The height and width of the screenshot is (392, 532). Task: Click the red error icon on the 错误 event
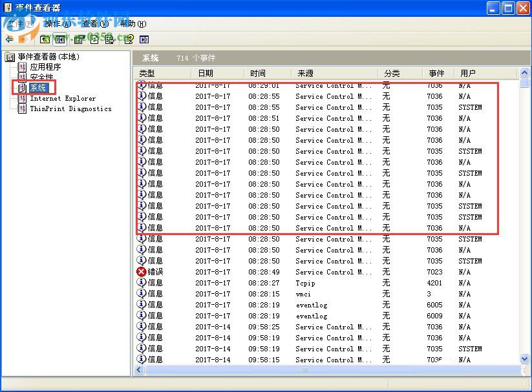tap(141, 272)
